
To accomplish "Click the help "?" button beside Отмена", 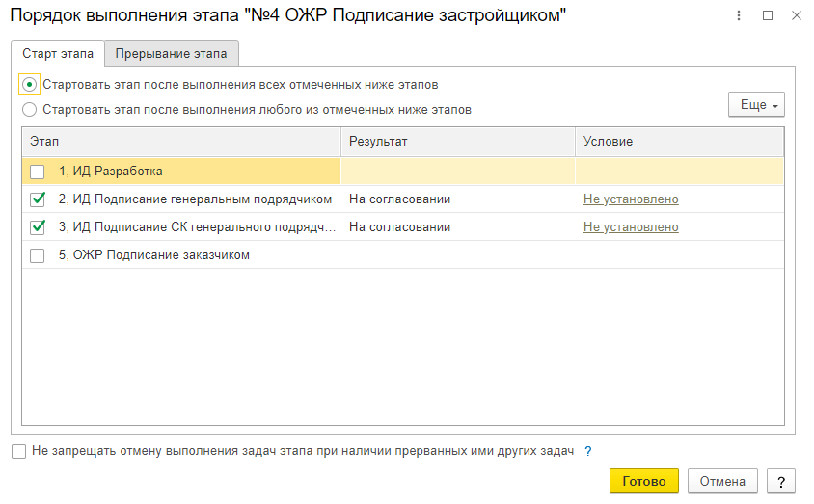I will pyautogui.click(x=780, y=481).
